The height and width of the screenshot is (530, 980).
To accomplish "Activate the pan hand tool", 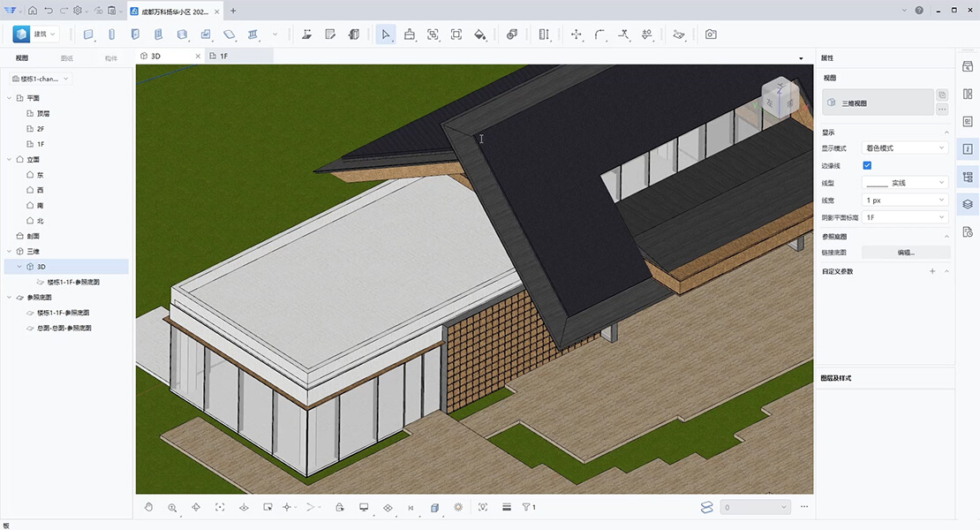I will [149, 507].
